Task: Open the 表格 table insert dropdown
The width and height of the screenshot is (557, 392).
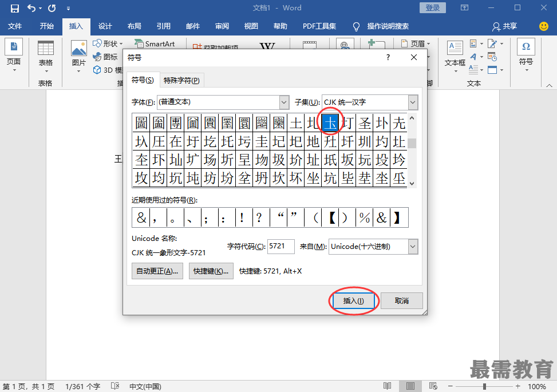Action: coord(45,57)
